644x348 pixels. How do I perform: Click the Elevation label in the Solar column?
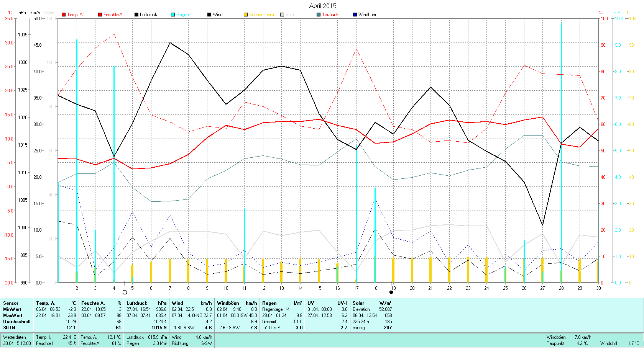(x=361, y=309)
